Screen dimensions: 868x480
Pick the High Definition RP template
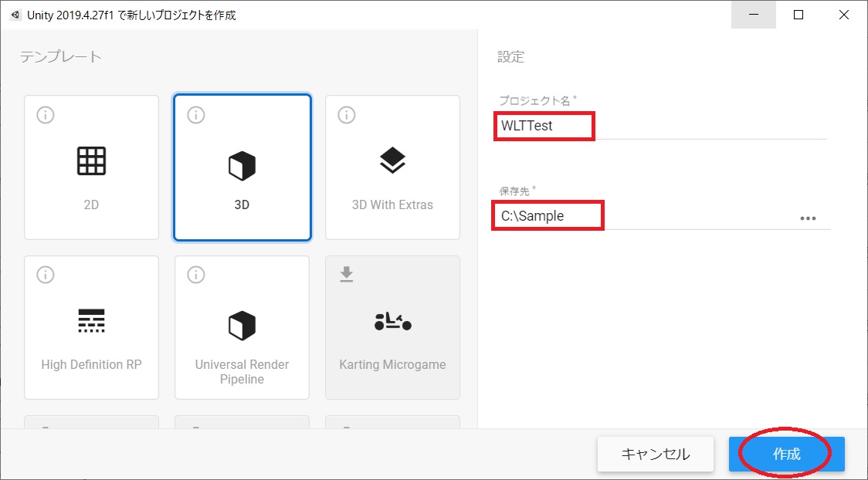click(x=91, y=327)
